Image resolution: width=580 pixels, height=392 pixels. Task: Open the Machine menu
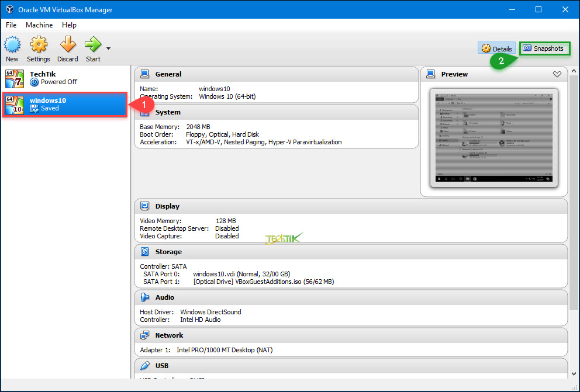[x=39, y=25]
